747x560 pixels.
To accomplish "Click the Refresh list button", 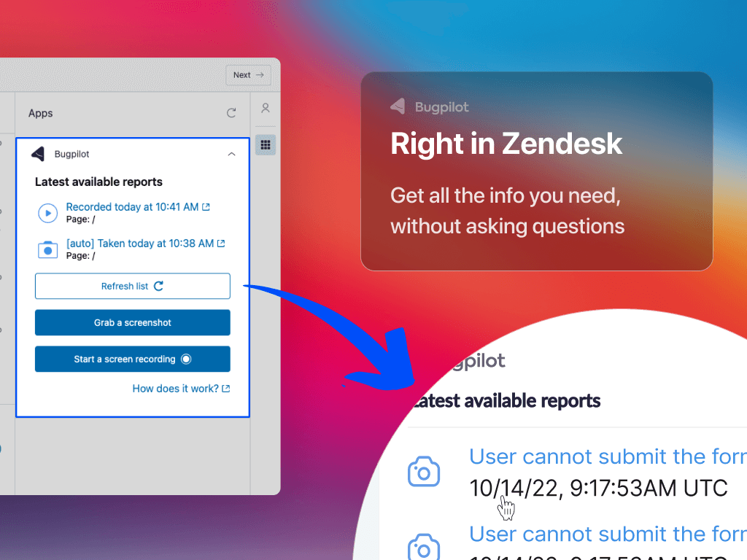I will [133, 286].
